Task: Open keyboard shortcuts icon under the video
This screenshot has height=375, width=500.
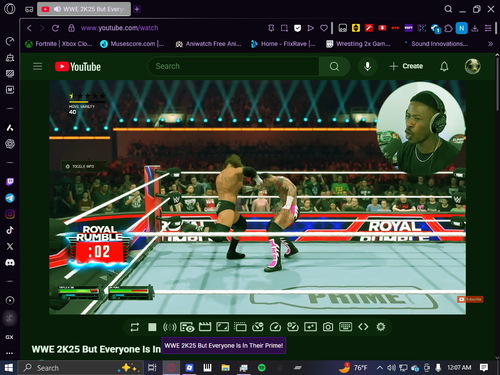Action: [345, 327]
